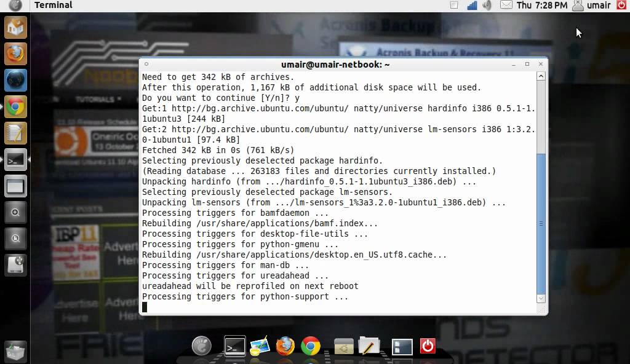Screen dimensions: 630x364
Task: Launch Google Chrome from the left launcher
Action: pos(15,107)
